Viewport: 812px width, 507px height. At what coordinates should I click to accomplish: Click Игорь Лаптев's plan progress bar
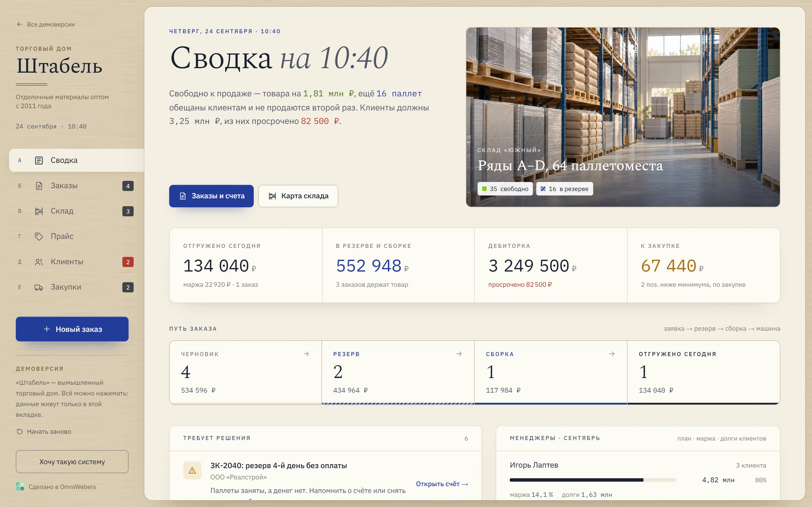point(593,480)
